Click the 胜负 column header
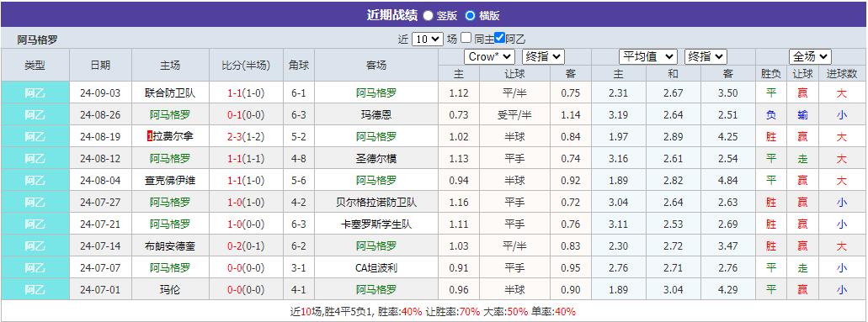The height and width of the screenshot is (322, 868). pyautogui.click(x=770, y=74)
